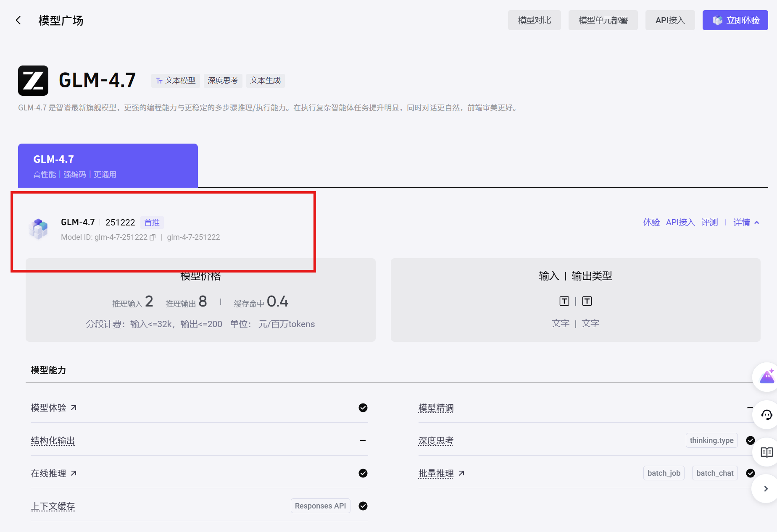Go back with the left arrow icon
The width and height of the screenshot is (777, 532).
tap(18, 20)
